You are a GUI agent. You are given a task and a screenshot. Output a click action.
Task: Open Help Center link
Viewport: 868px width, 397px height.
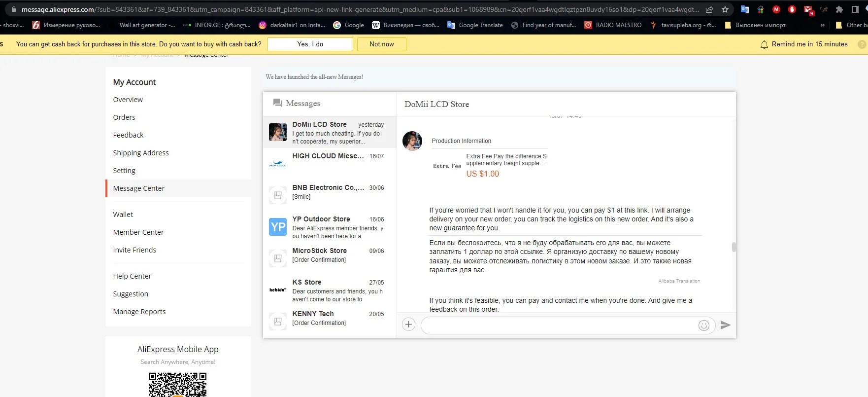pyautogui.click(x=132, y=276)
